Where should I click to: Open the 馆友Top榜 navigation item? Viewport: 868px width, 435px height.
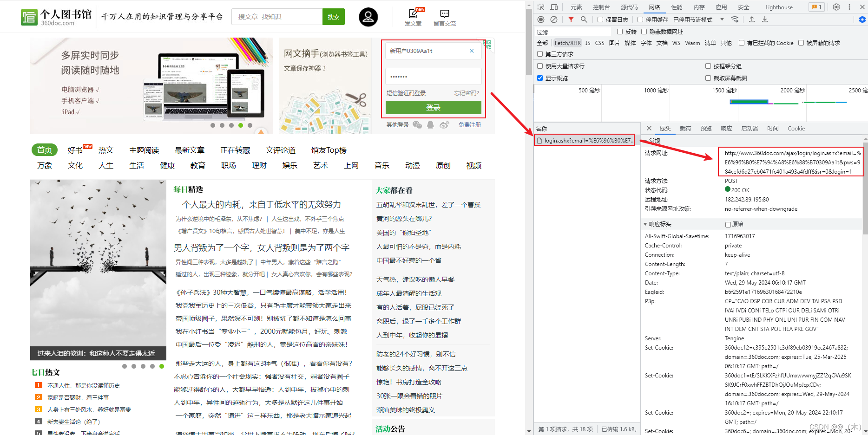pyautogui.click(x=329, y=150)
